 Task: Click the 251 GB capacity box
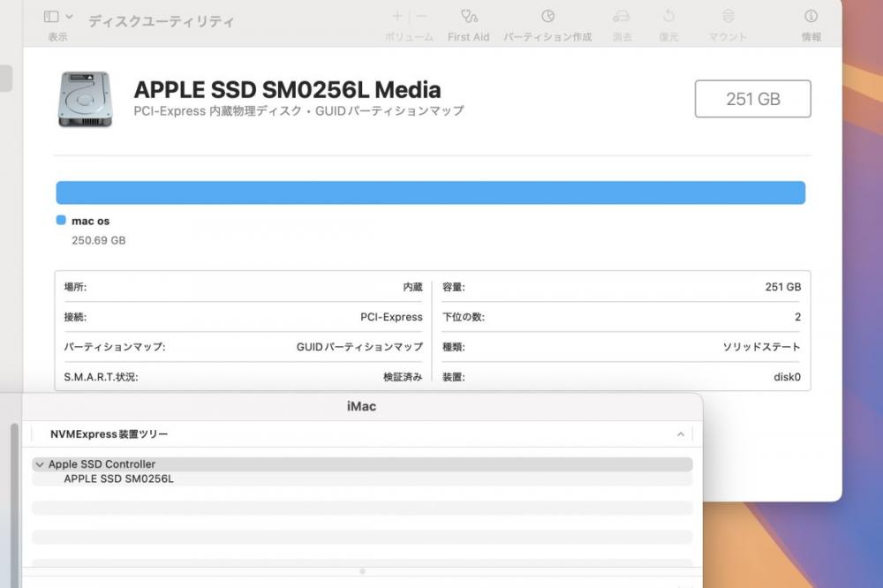(753, 99)
